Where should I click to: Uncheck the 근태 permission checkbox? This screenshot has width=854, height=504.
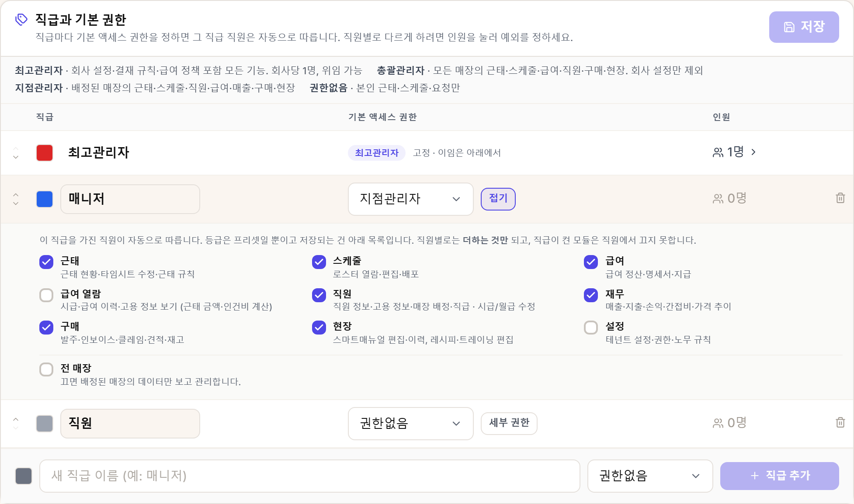pos(46,262)
